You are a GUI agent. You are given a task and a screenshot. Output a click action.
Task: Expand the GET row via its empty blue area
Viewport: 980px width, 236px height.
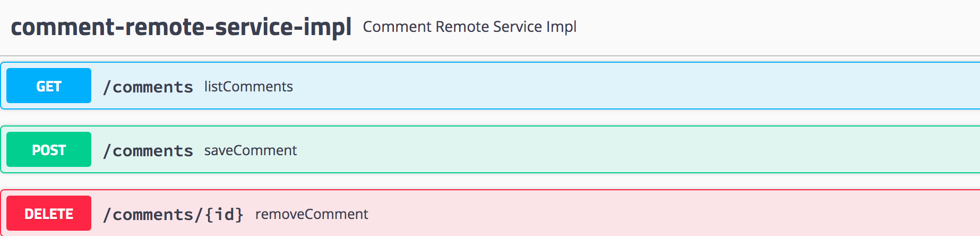click(637, 86)
